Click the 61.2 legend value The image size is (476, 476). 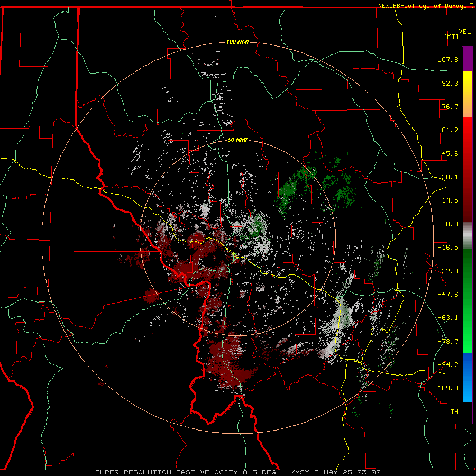450,130
